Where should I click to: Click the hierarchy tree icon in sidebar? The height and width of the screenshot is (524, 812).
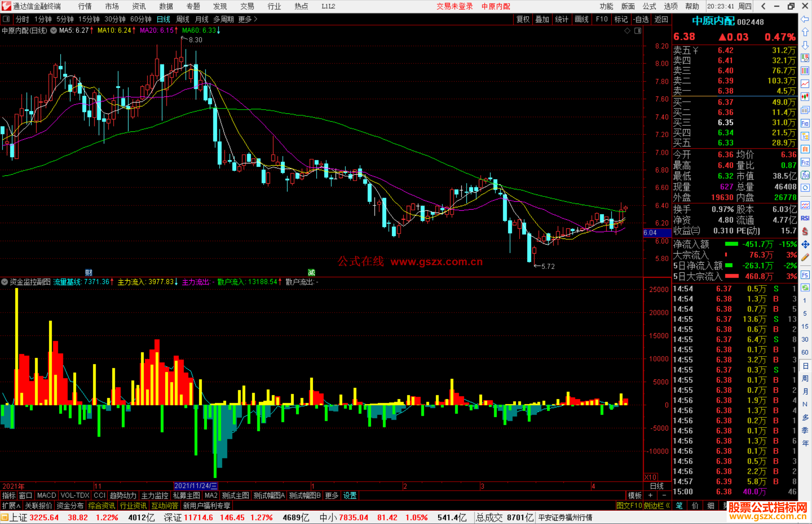805,136
